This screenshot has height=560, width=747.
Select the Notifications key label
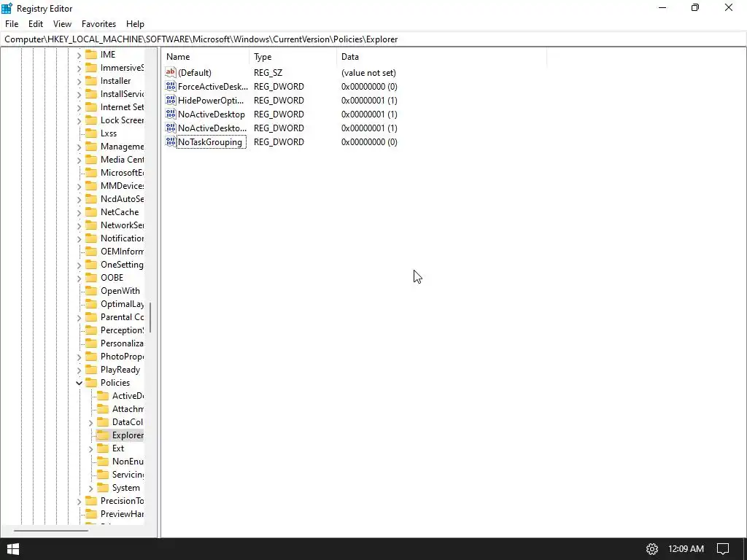122,238
